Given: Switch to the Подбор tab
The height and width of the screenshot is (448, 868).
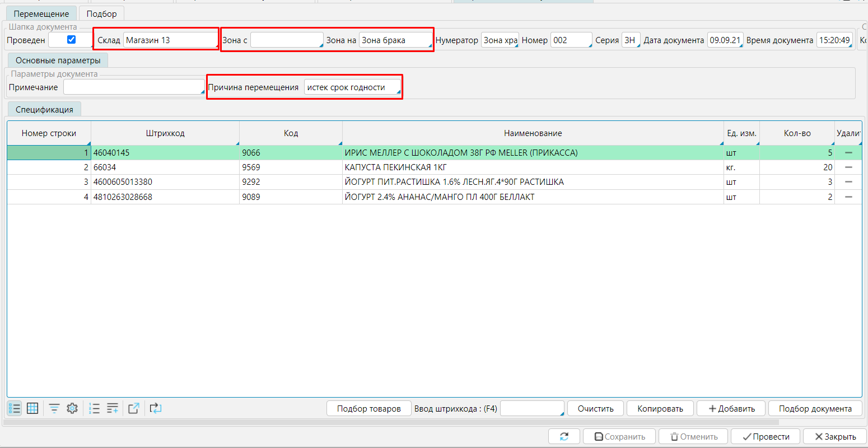Looking at the screenshot, I should pyautogui.click(x=101, y=13).
